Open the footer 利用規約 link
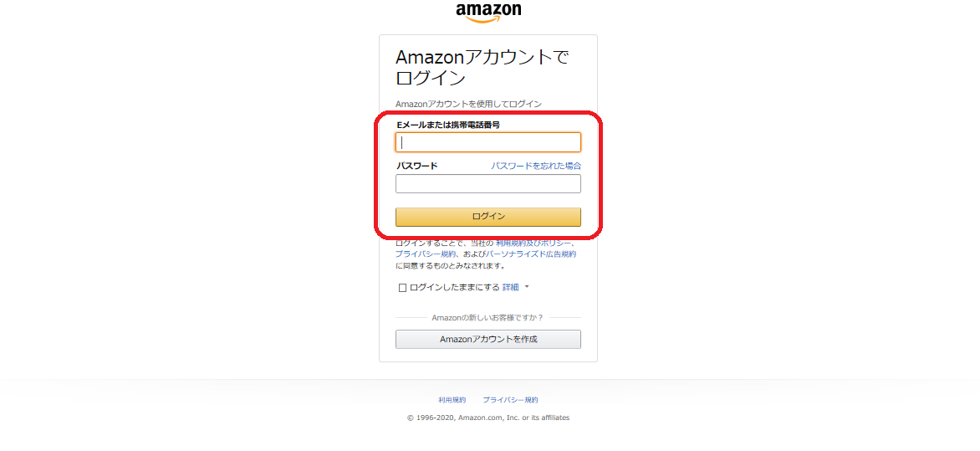The height and width of the screenshot is (451, 980). point(452,400)
